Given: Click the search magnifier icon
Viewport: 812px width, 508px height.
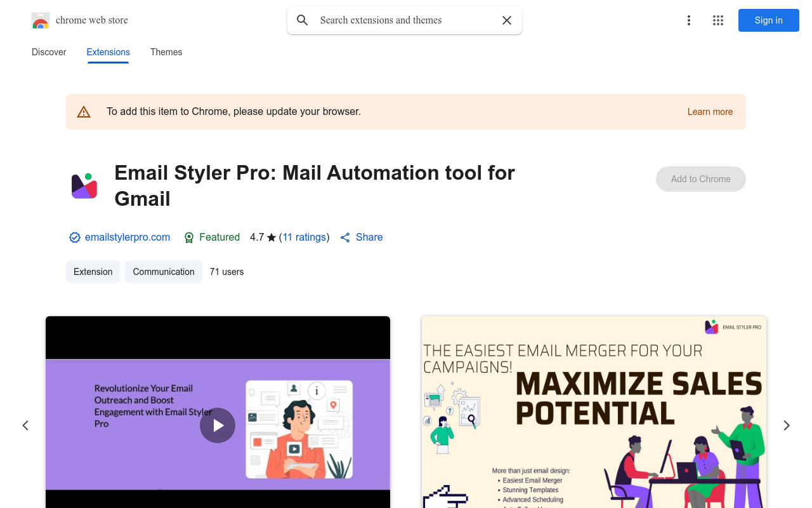Looking at the screenshot, I should pyautogui.click(x=303, y=20).
